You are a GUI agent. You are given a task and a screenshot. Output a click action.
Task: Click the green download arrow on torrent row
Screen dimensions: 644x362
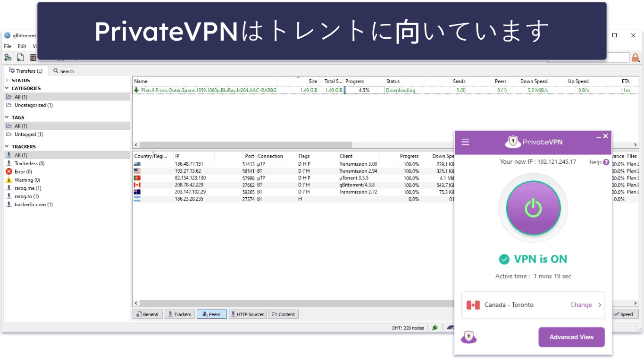coord(137,90)
